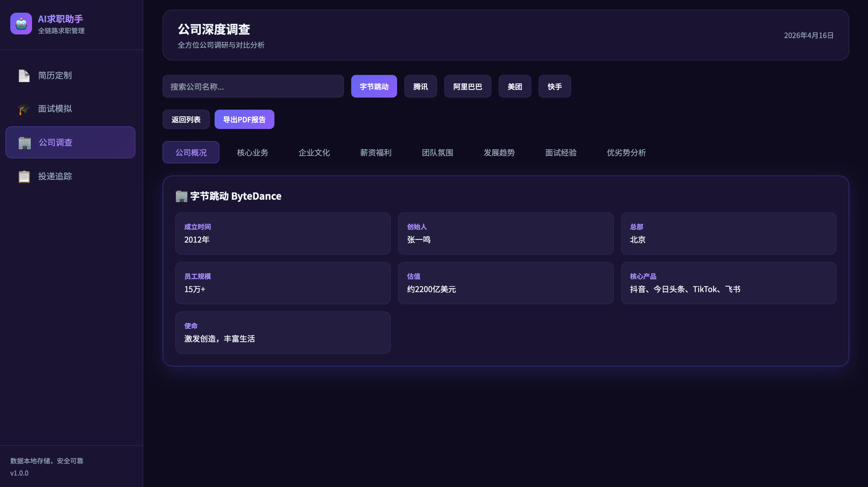This screenshot has height=487, width=868.
Task: Click the clipboard icon for application tracking
Action: (24, 176)
